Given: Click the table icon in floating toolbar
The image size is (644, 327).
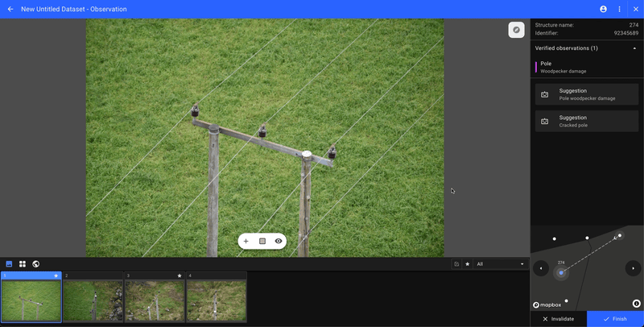Looking at the screenshot, I should coord(262,241).
